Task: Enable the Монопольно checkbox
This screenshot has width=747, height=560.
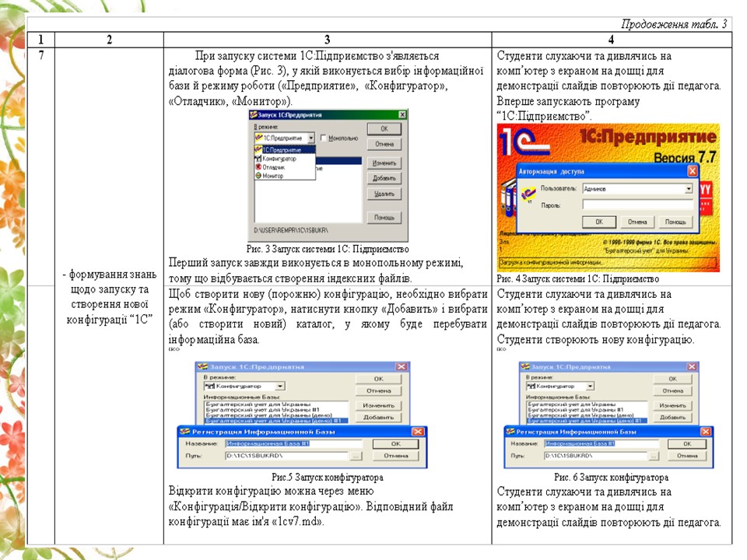Action: [324, 138]
